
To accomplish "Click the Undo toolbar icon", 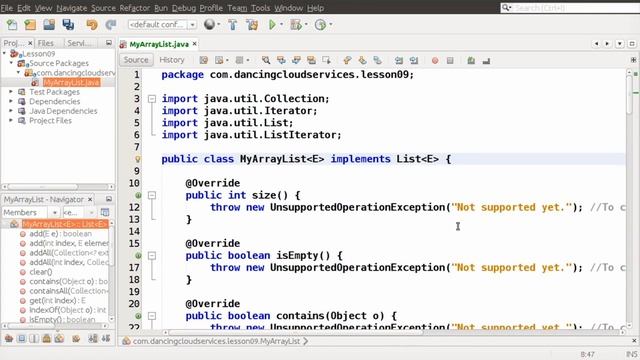I will (92, 25).
